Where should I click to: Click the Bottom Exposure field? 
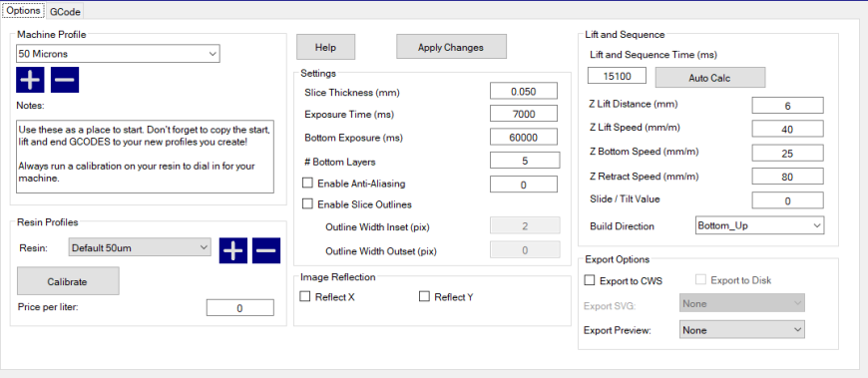click(x=524, y=137)
